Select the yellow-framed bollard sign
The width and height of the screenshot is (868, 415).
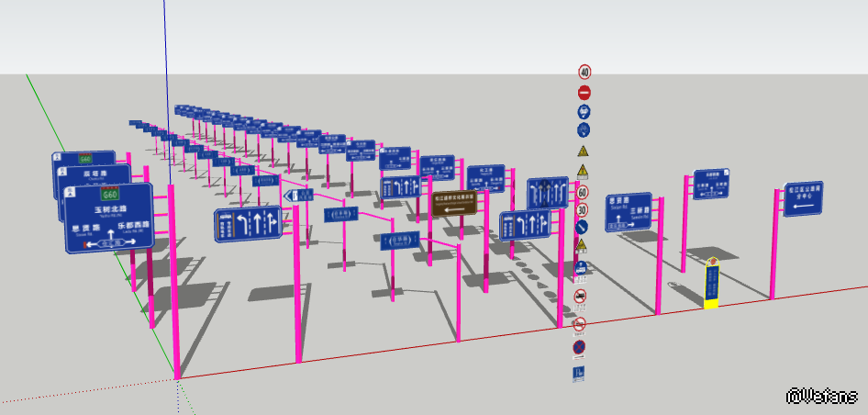click(x=711, y=283)
